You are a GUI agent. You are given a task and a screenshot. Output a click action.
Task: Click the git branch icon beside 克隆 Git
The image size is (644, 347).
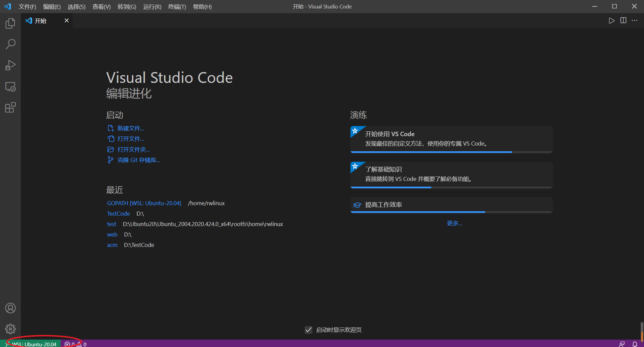pyautogui.click(x=110, y=160)
